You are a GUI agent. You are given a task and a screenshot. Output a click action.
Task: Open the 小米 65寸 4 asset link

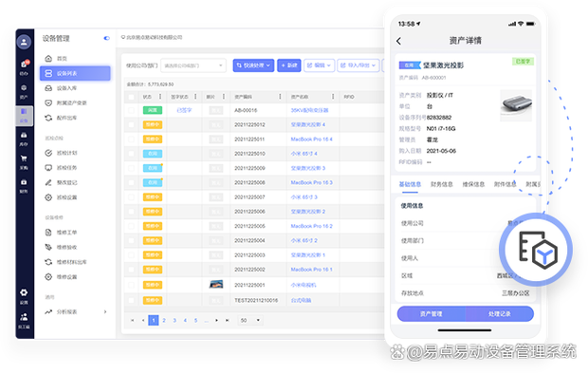(304, 154)
